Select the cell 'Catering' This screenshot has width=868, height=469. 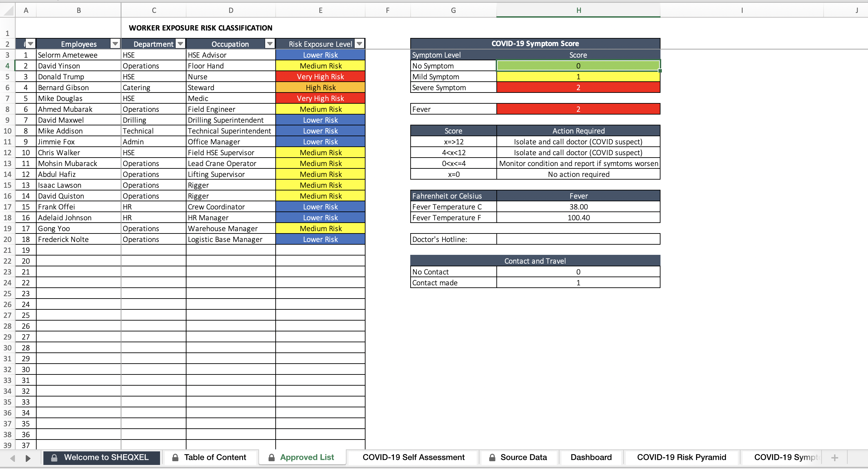coord(154,87)
